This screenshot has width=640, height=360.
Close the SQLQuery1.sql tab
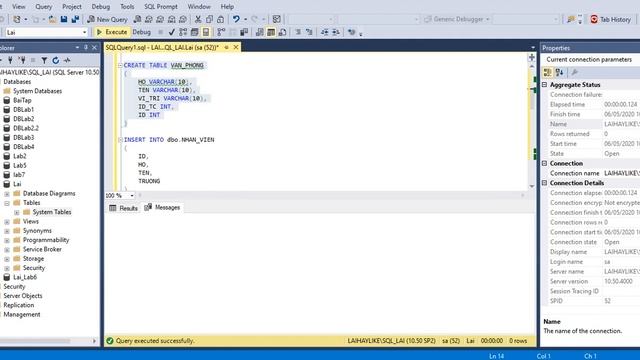[x=236, y=47]
